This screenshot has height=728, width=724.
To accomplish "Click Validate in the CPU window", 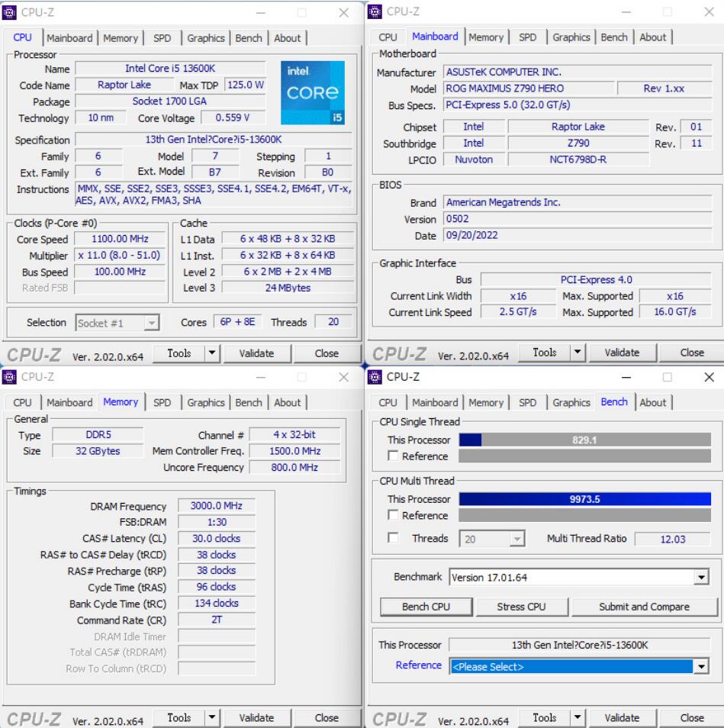I will pyautogui.click(x=256, y=353).
